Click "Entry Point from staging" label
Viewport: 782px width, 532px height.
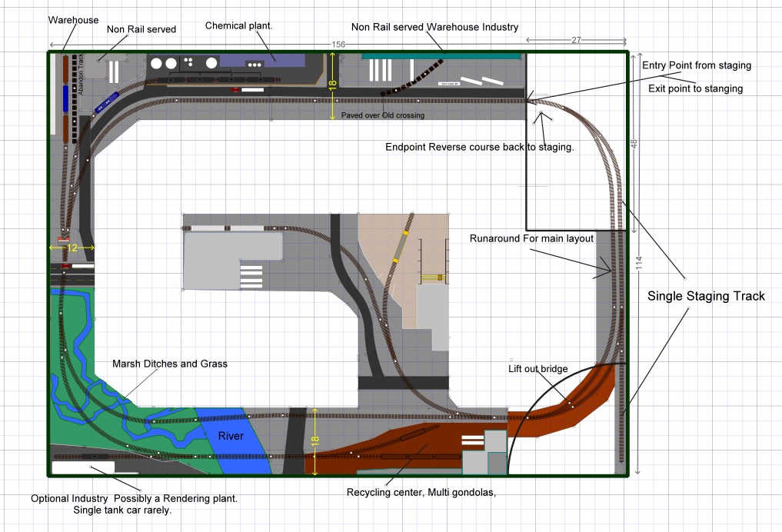click(697, 65)
